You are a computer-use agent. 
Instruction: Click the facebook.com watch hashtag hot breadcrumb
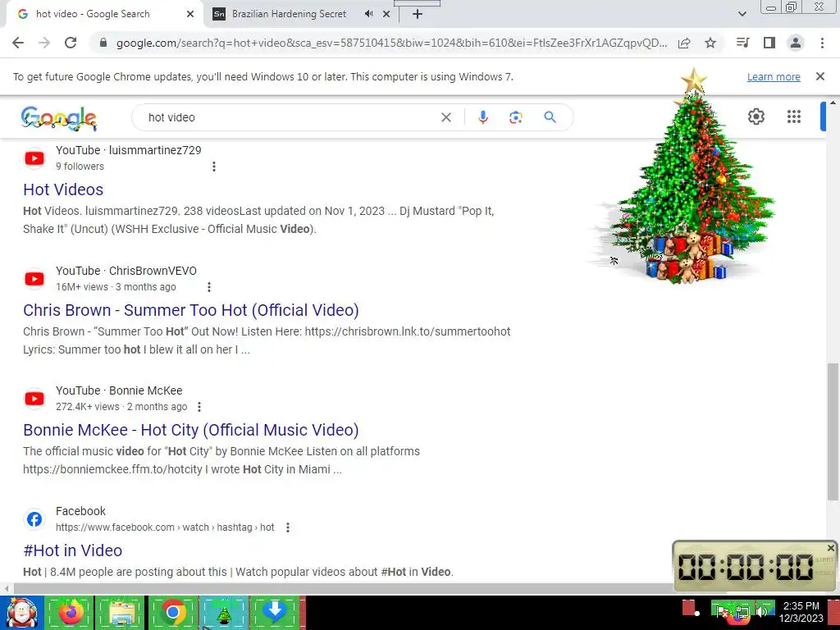pyautogui.click(x=165, y=527)
